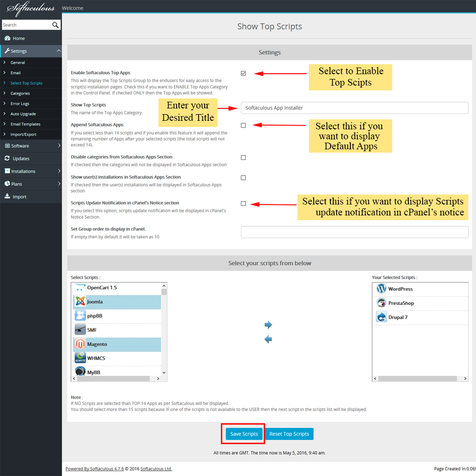Click the Joomla script icon
The height and width of the screenshot is (476, 476).
tap(80, 301)
